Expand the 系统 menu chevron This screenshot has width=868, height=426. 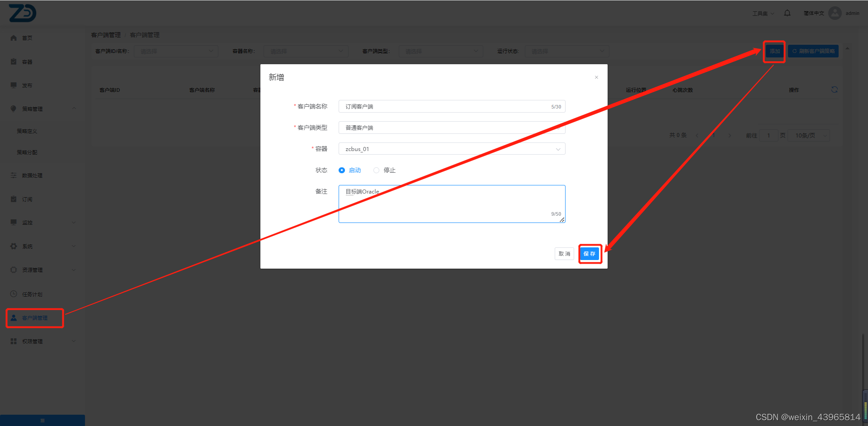tap(74, 246)
